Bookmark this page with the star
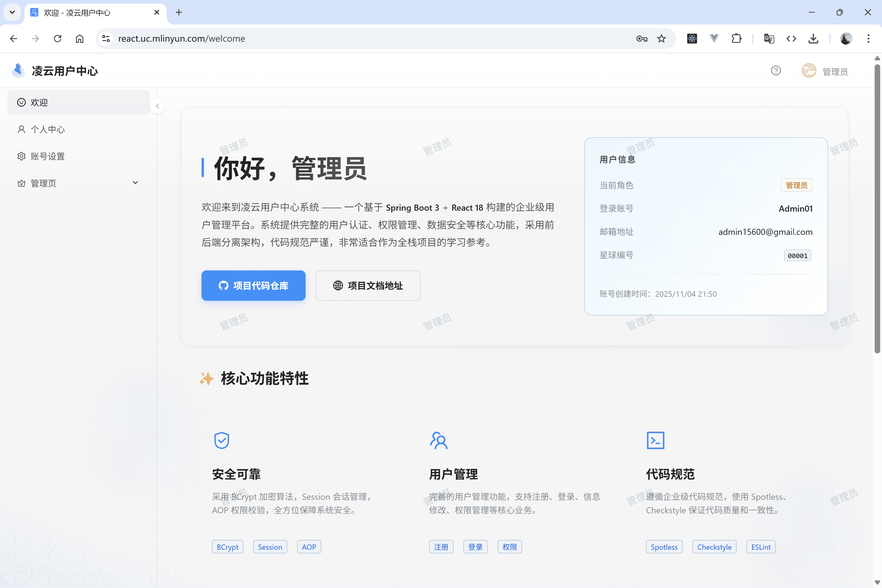The image size is (882, 588). pos(661,39)
